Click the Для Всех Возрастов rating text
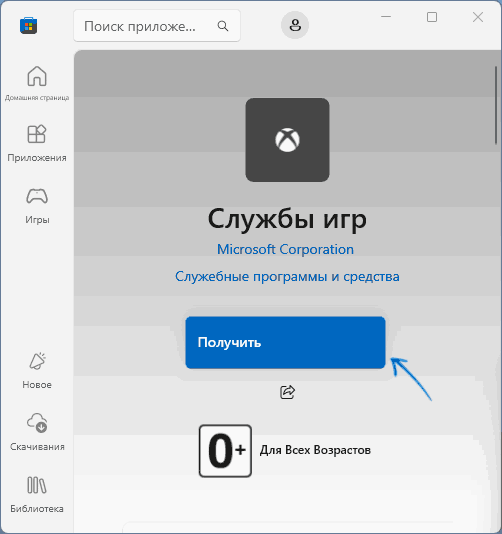Image resolution: width=502 pixels, height=534 pixels. [315, 450]
